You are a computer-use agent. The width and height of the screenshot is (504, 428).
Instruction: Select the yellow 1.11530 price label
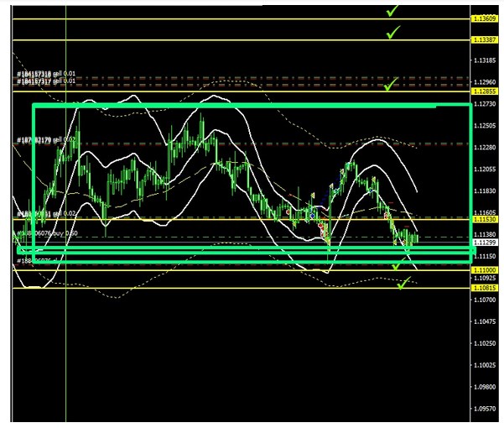tap(483, 219)
